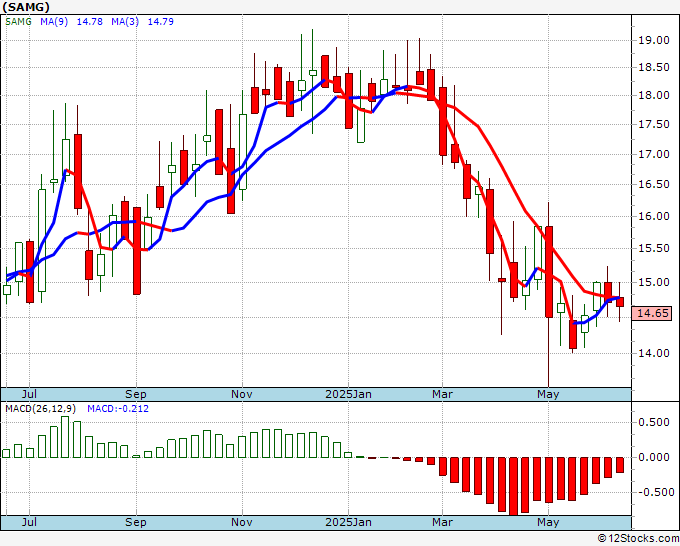
Task: Click the 17.50 price axis label
Action: click(654, 124)
